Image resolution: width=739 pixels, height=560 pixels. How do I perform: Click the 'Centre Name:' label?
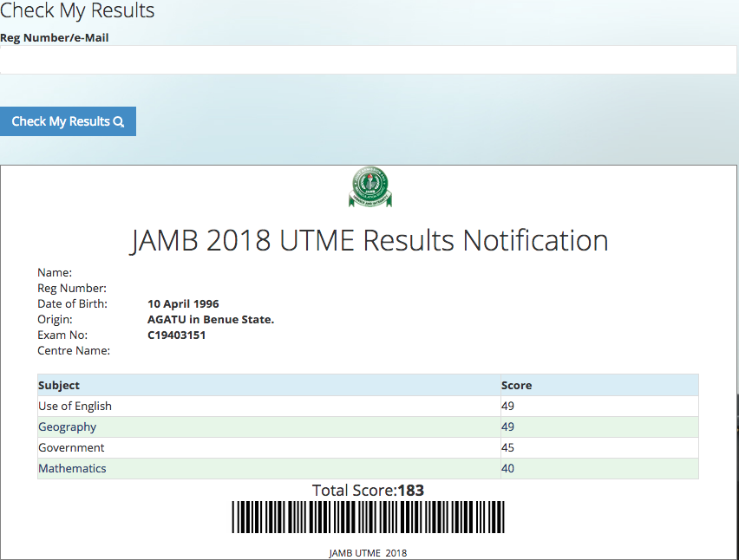pos(74,350)
